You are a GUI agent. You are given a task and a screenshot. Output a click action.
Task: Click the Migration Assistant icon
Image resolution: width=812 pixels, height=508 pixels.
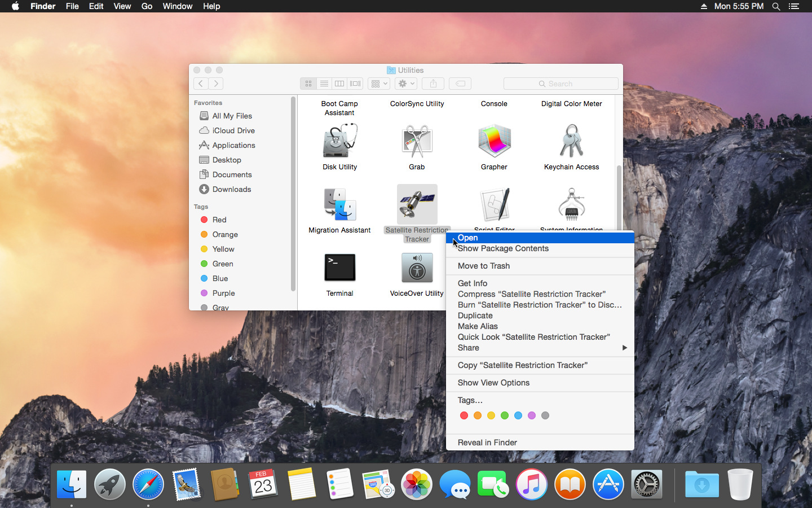[339, 204]
